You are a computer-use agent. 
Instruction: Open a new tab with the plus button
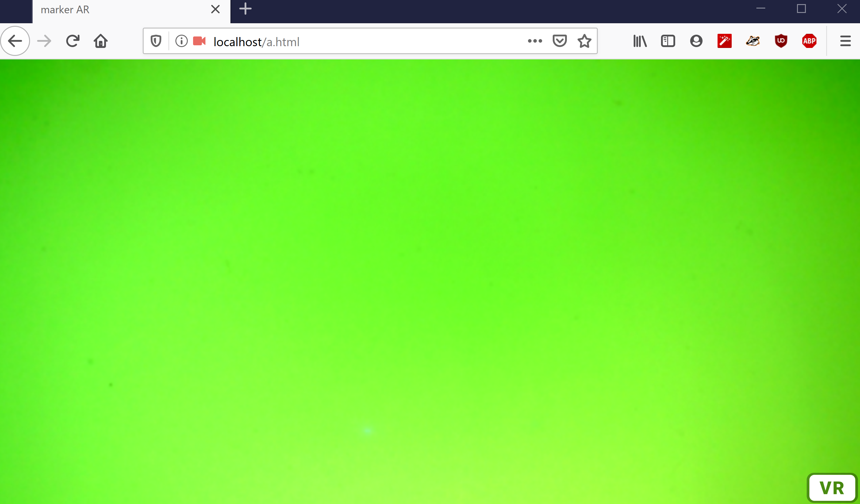click(x=245, y=9)
